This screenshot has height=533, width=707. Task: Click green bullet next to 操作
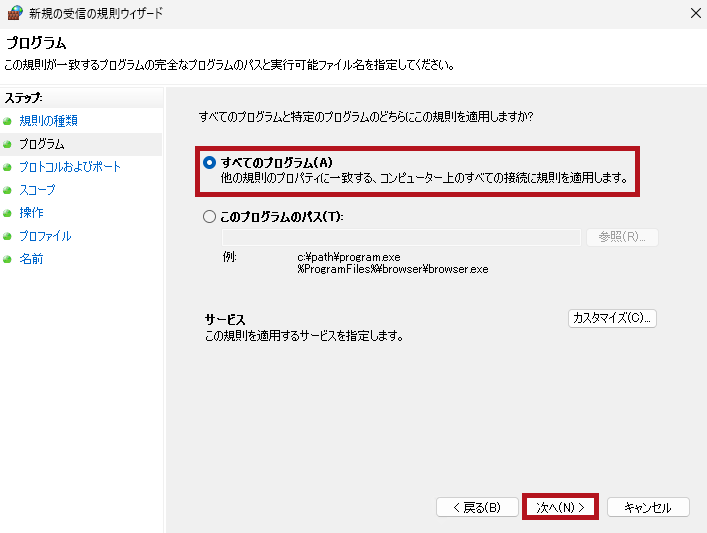7,213
